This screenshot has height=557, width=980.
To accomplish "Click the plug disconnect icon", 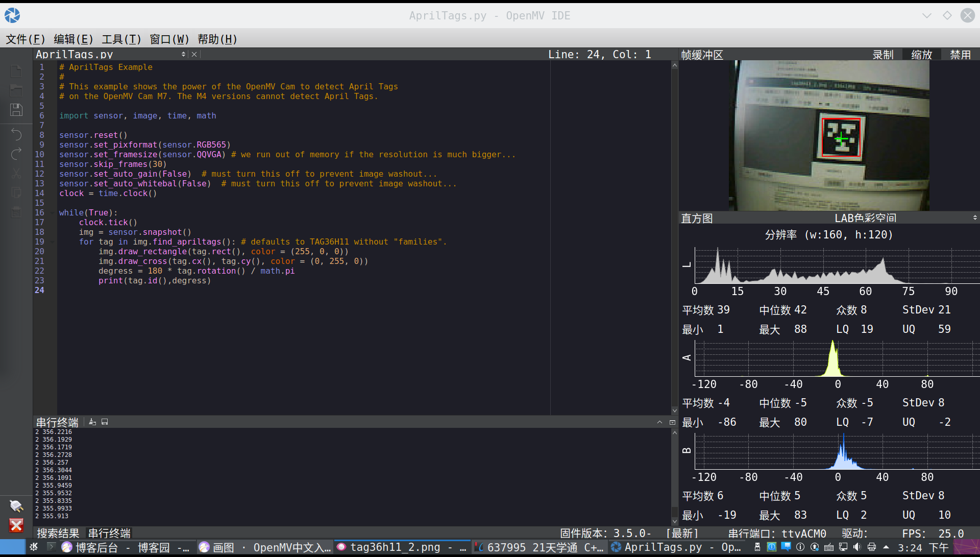I will pos(16,505).
